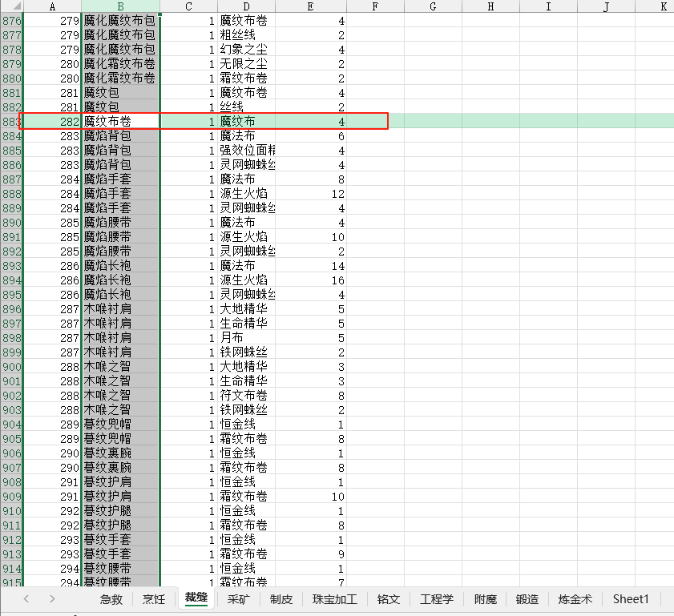
Task: Click 暮纹裹腕 in row 906
Action: click(x=120, y=453)
